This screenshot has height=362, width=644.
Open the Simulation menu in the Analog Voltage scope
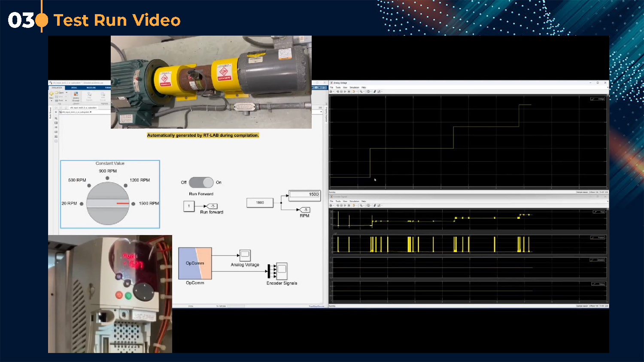354,87
